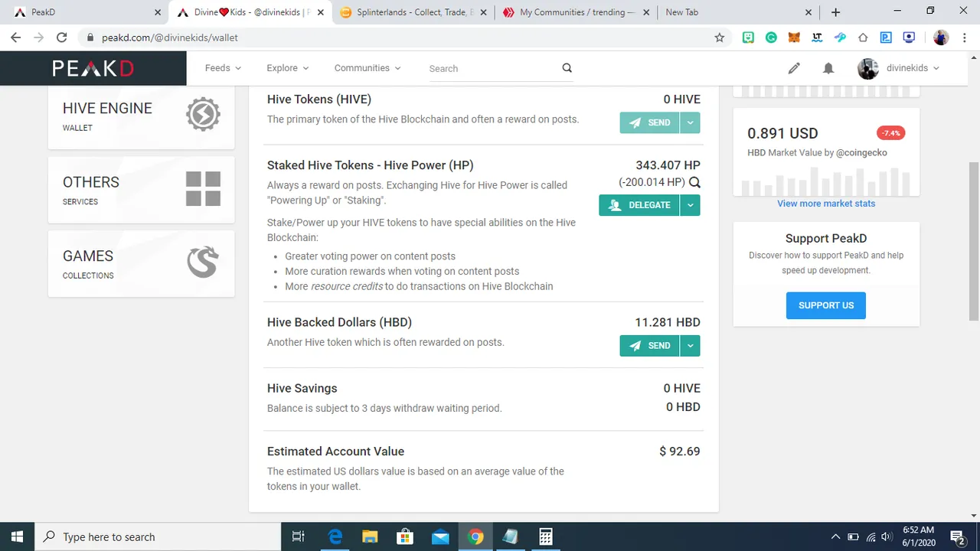980x551 pixels.
Task: Open the Games collections card
Action: 142,263
